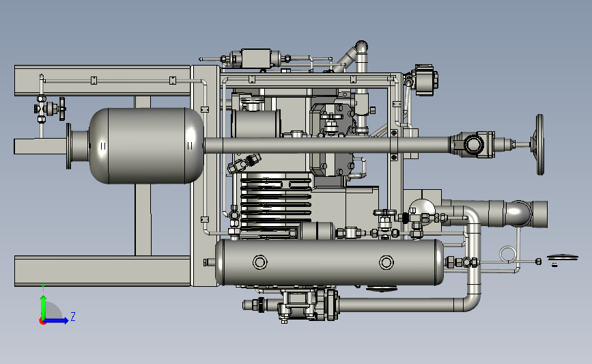Click the green Y axis arrow of the triad

44,307
